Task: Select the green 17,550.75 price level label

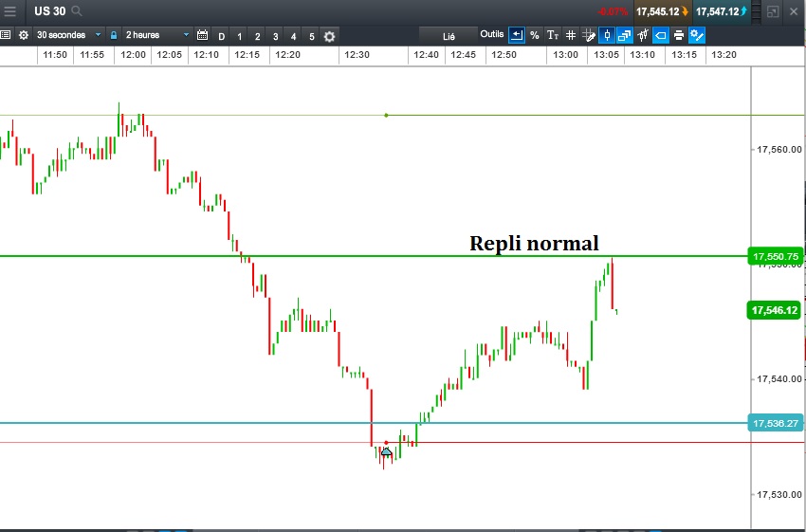Action: pyautogui.click(x=776, y=256)
